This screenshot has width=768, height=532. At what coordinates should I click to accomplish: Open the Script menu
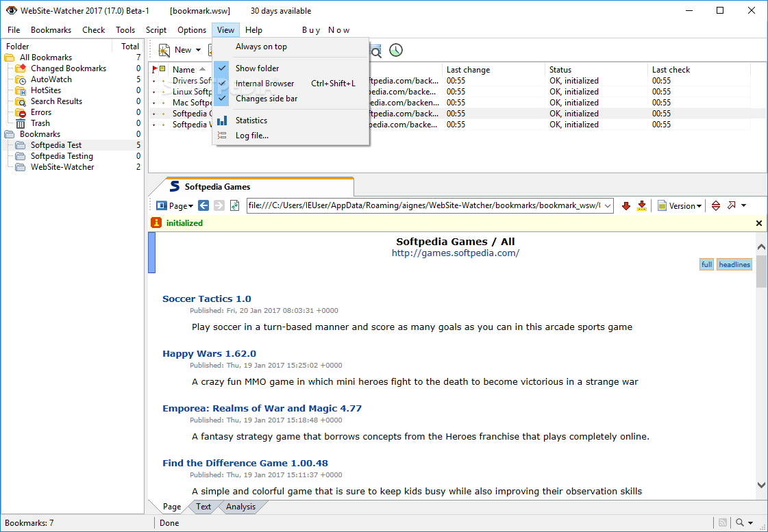[x=156, y=30]
